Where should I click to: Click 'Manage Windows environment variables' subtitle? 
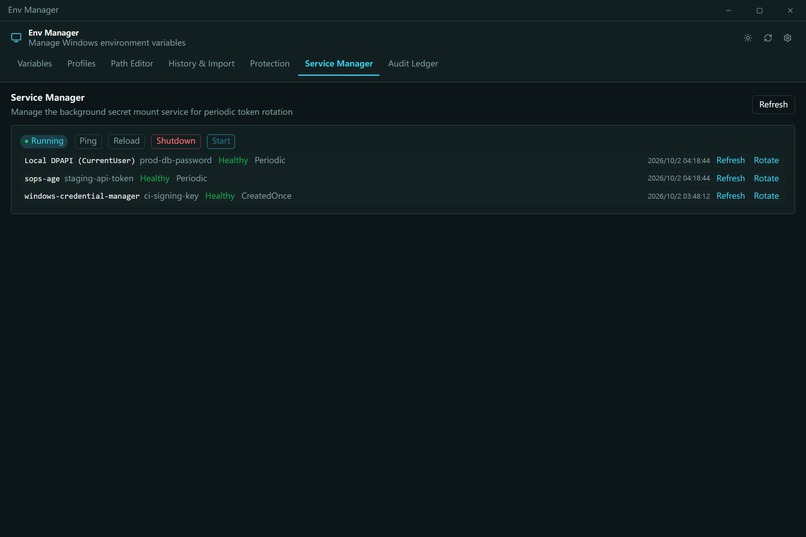click(107, 43)
